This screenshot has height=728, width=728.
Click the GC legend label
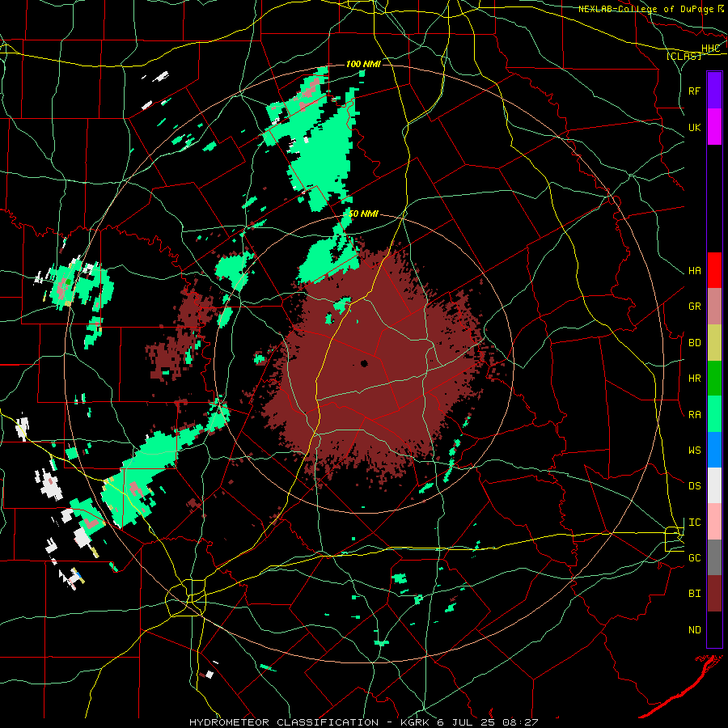click(x=695, y=558)
